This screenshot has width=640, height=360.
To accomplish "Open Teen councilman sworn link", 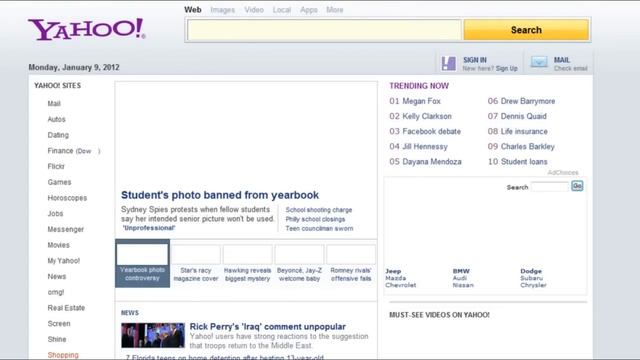I will [319, 229].
